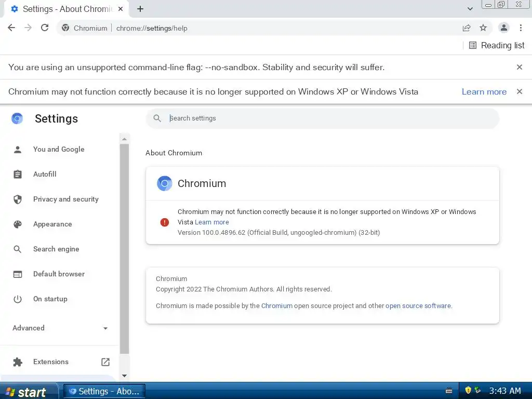The width and height of the screenshot is (532, 399).
Task: Open the share this page icon
Action: pos(467,28)
